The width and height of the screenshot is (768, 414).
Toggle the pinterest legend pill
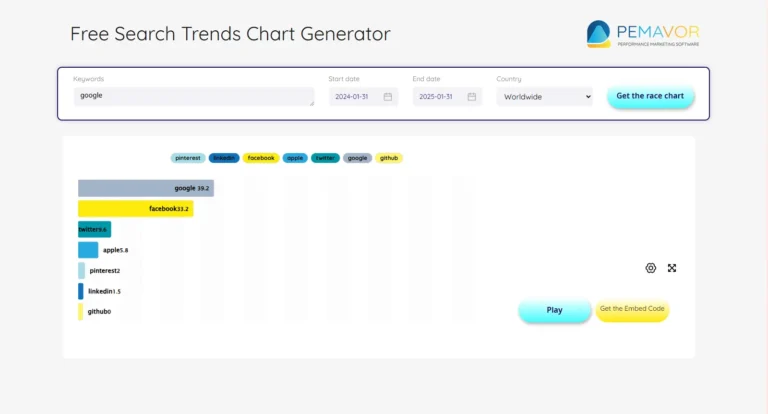point(188,158)
